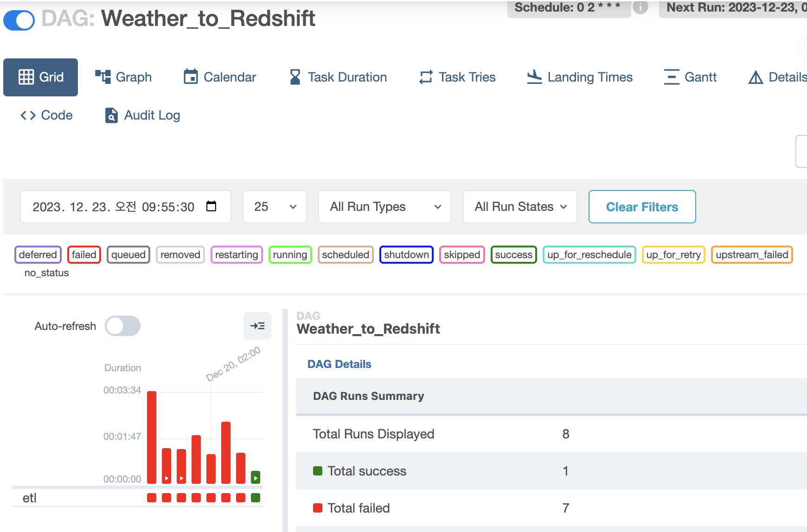Open the number of runs dropdown (25)

coord(275,207)
